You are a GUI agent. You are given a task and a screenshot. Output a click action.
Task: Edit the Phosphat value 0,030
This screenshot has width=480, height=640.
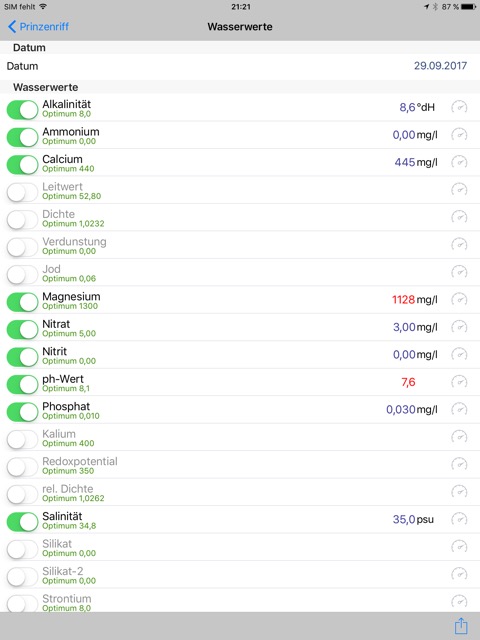pyautogui.click(x=400, y=409)
